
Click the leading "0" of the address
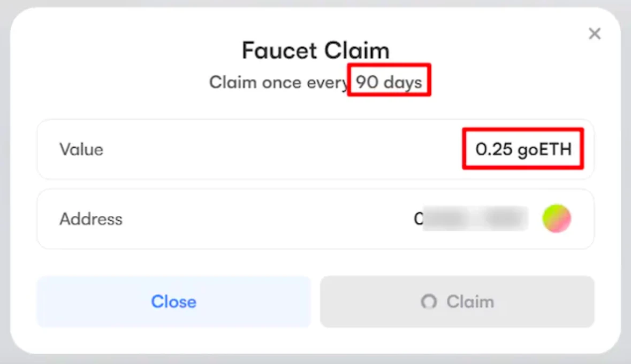pos(419,219)
